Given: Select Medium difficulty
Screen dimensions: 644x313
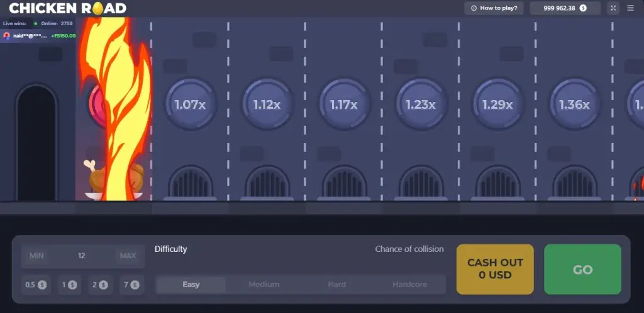Looking at the screenshot, I should [264, 285].
